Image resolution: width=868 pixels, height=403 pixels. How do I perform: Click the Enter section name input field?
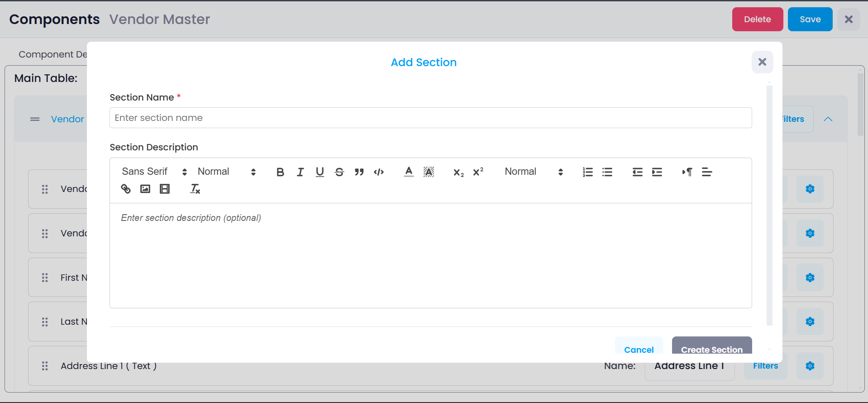tap(430, 118)
